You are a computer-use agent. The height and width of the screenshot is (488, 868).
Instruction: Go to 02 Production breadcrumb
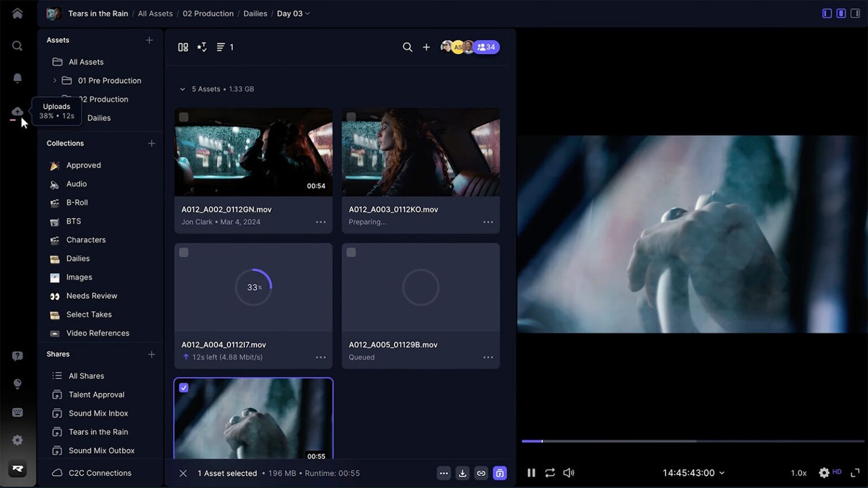pyautogui.click(x=208, y=14)
